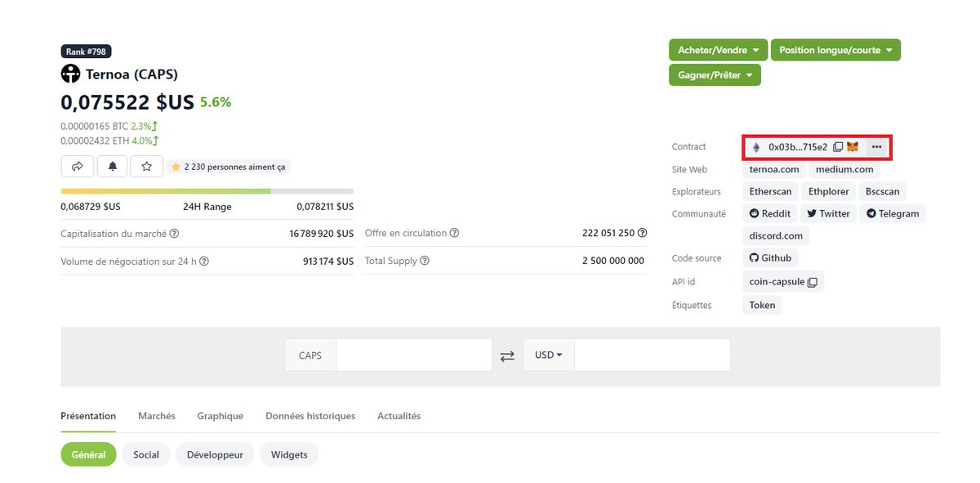Open the Acheter/Vendre dropdown
The width and height of the screenshot is (980, 483).
click(x=718, y=50)
